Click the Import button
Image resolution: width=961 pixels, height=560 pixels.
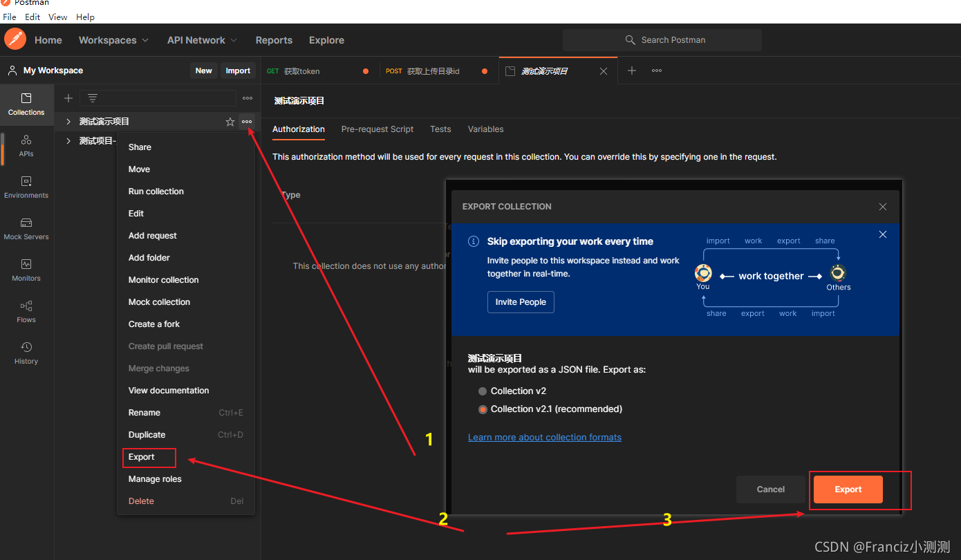tap(238, 71)
